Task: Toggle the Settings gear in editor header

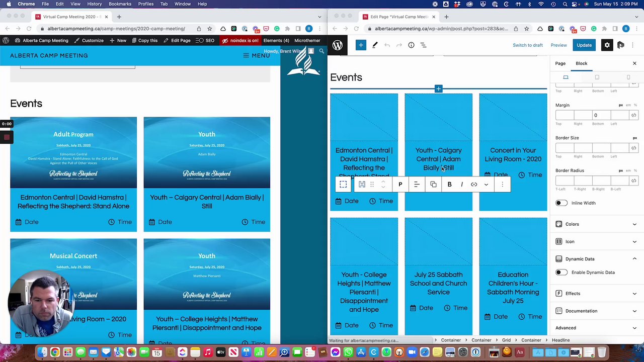Action: (x=607, y=45)
